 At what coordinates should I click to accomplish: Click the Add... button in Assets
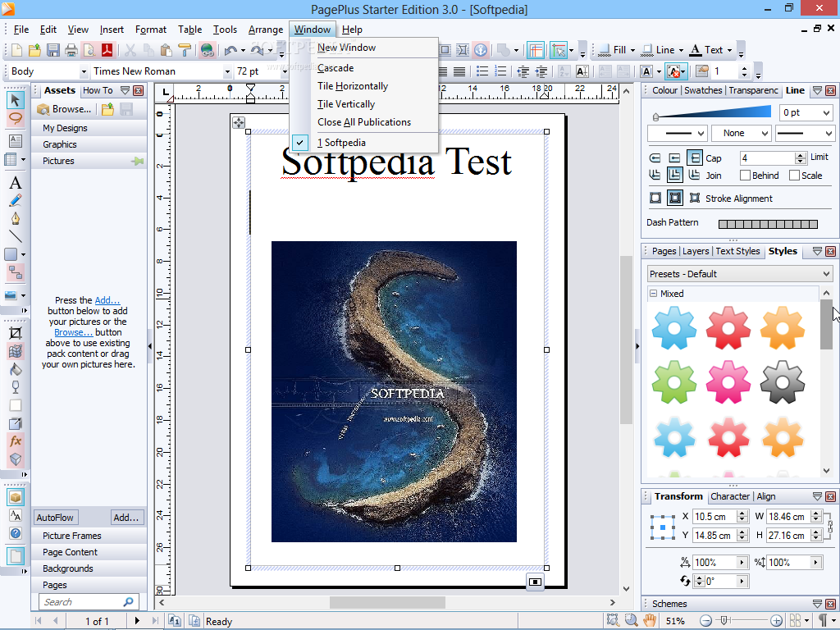[126, 518]
